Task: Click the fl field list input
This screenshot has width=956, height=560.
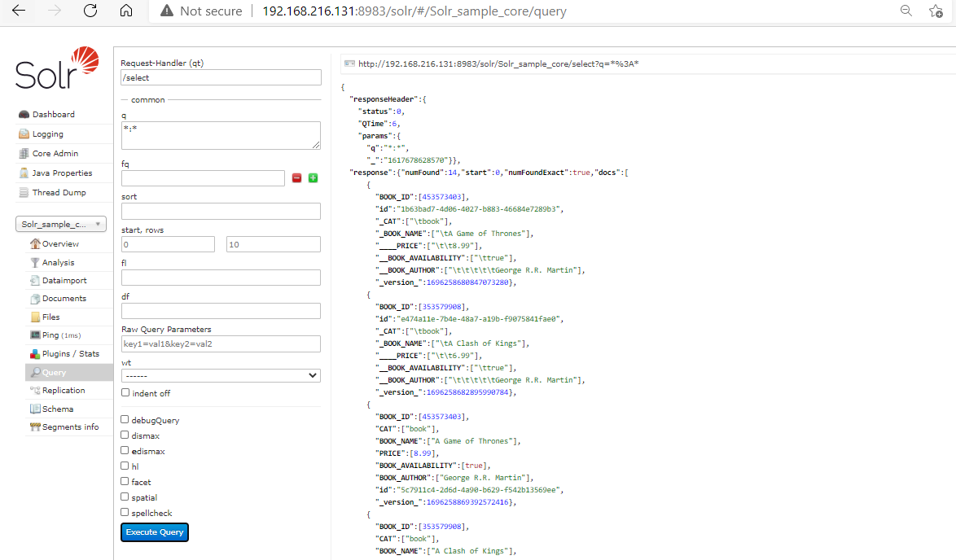Action: [221, 278]
